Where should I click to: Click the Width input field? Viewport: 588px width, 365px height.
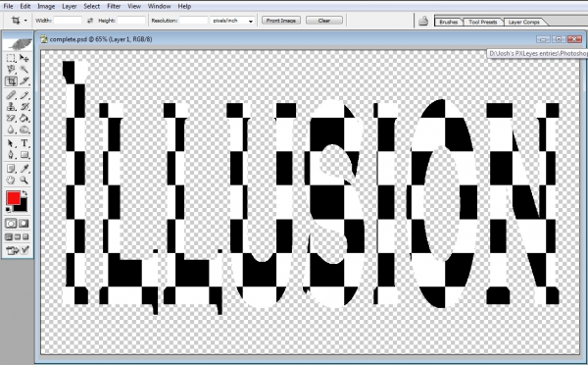click(68, 21)
